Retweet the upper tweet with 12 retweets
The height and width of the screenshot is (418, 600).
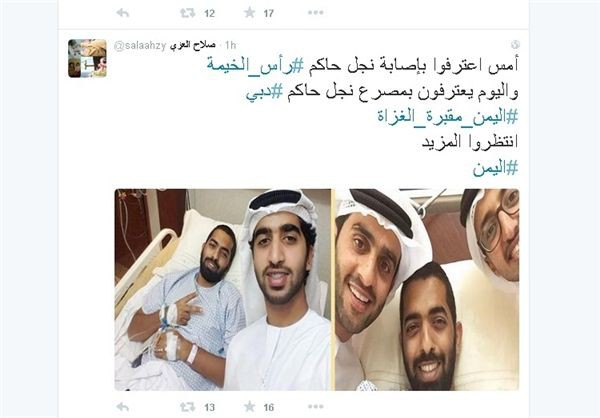pos(188,13)
